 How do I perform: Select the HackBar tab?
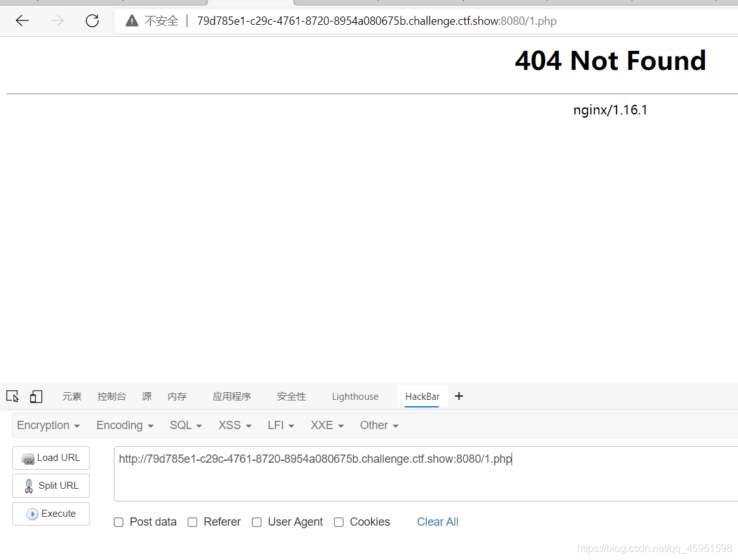(x=422, y=397)
